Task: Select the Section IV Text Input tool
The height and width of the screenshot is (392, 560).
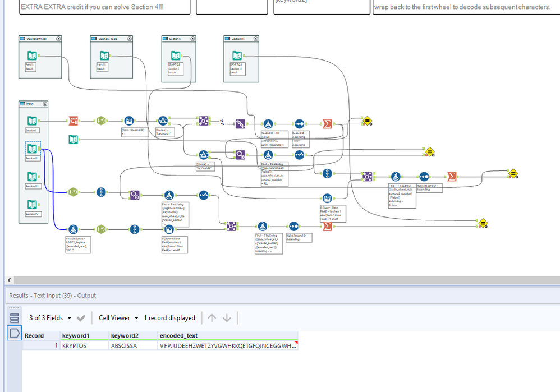Action: [x=32, y=205]
